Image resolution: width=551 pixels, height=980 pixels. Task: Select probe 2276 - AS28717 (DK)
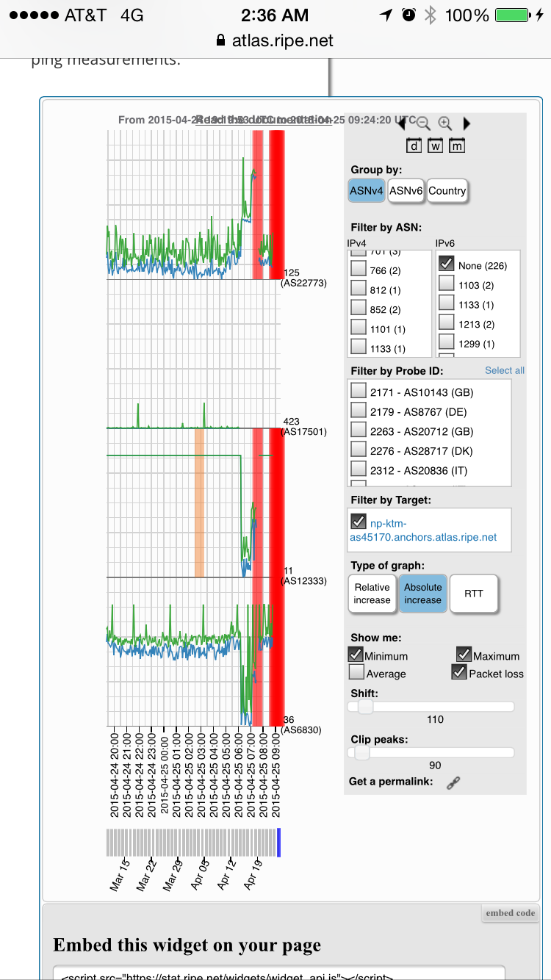(x=359, y=450)
